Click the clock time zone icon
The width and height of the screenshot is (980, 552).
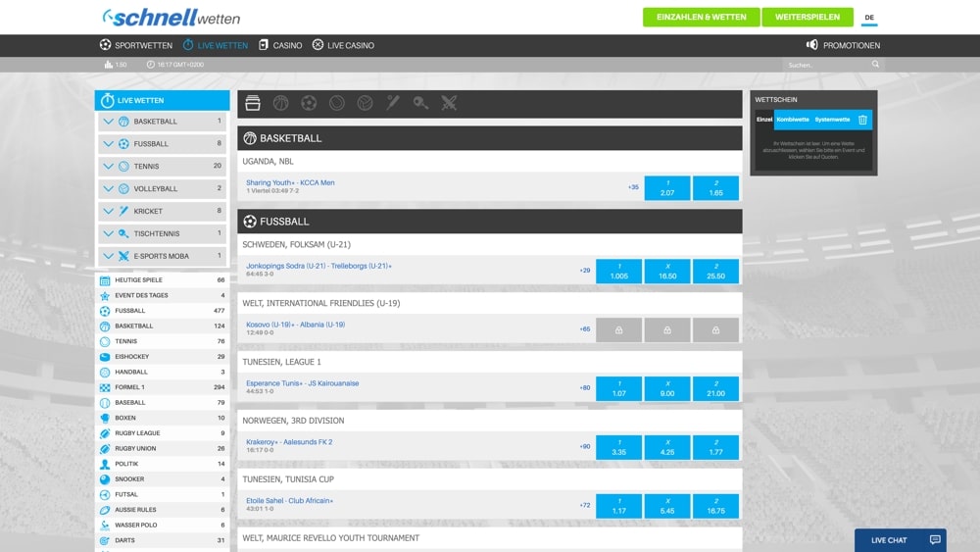(151, 65)
